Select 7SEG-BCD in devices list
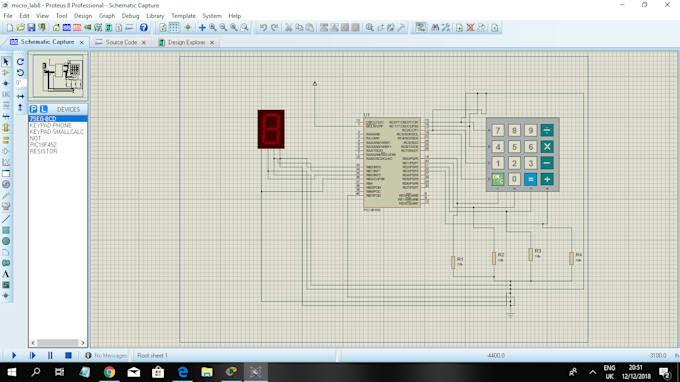Viewport: 680px width, 382px height. tap(58, 119)
